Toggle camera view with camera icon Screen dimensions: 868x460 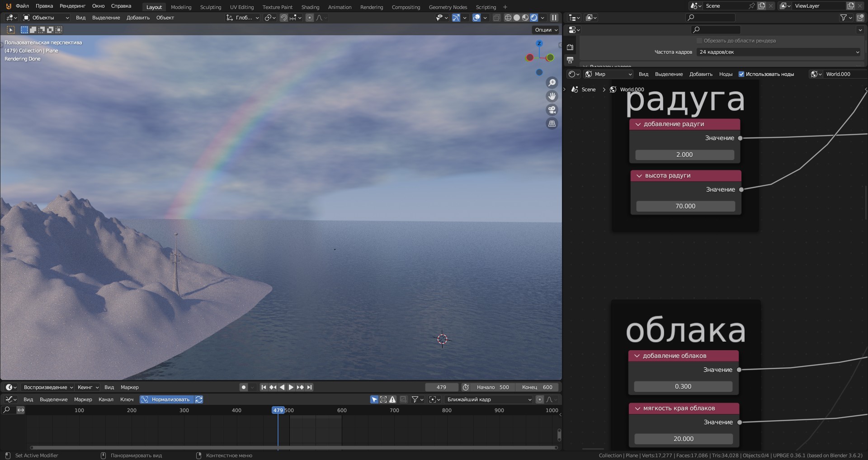tap(552, 110)
